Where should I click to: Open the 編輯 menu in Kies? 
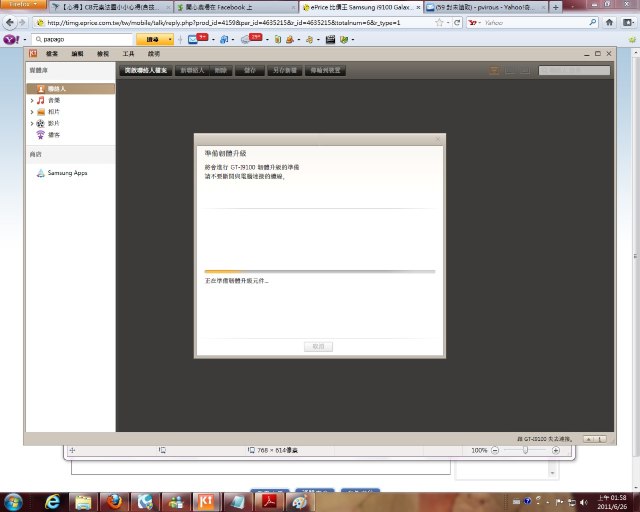pos(77,53)
